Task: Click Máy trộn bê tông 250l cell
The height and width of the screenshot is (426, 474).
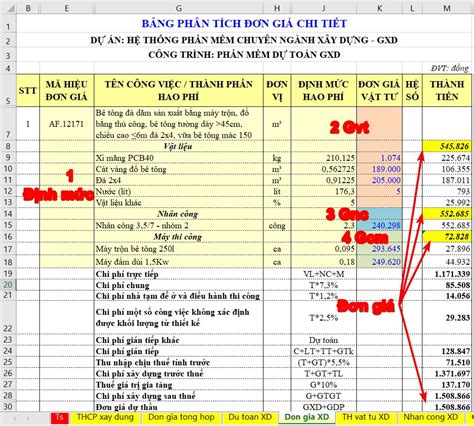Action: click(x=179, y=249)
